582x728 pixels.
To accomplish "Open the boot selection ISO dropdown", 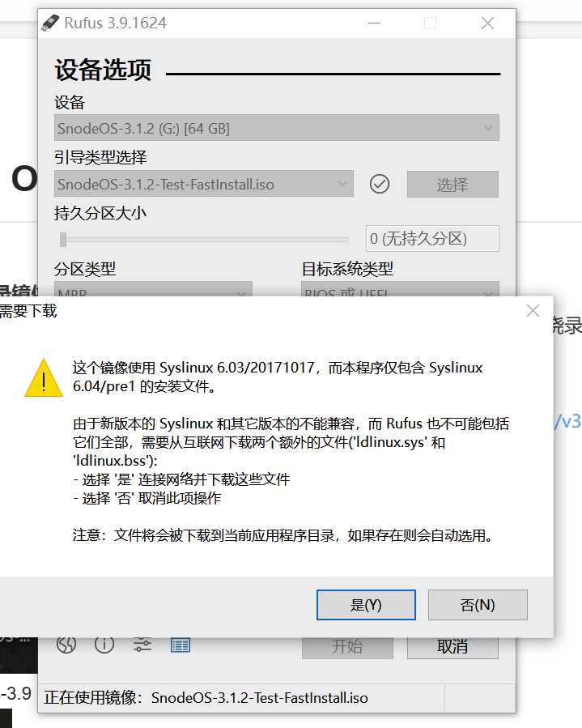I will tap(204, 184).
